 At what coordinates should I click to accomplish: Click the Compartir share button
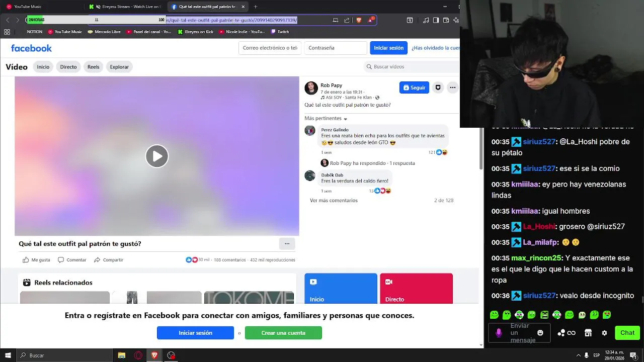[108, 260]
